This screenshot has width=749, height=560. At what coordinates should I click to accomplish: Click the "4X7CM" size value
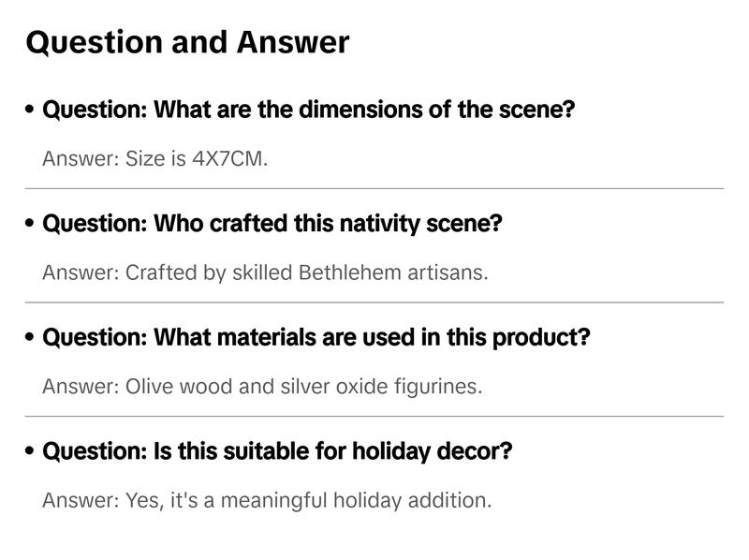[x=228, y=158]
